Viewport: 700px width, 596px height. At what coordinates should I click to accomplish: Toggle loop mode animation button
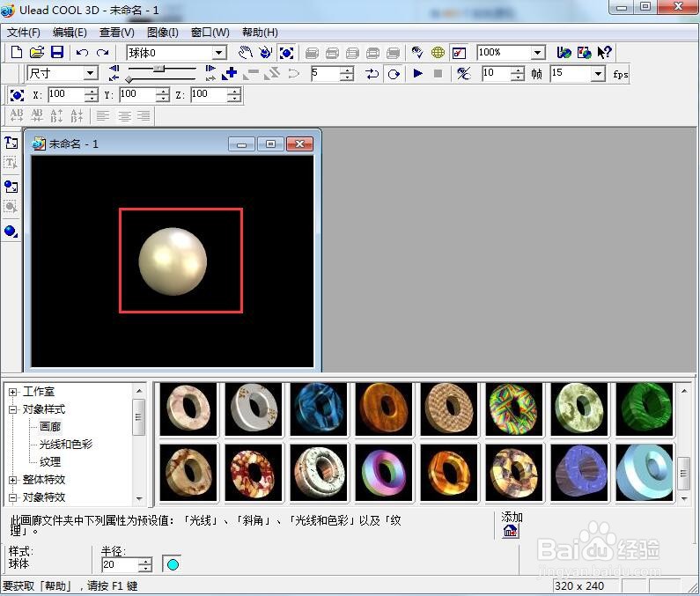point(372,74)
